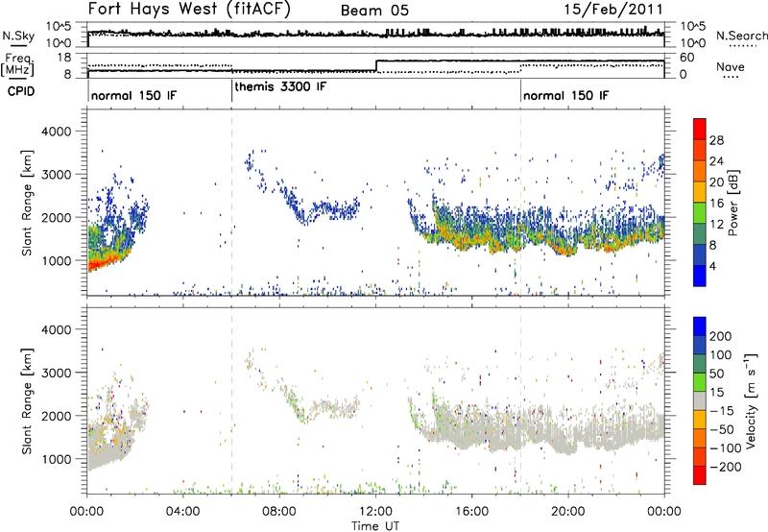The width and height of the screenshot is (768, 532).
Task: Click "Slant Range [km]" label of the velocity panel
Action: click(x=27, y=400)
